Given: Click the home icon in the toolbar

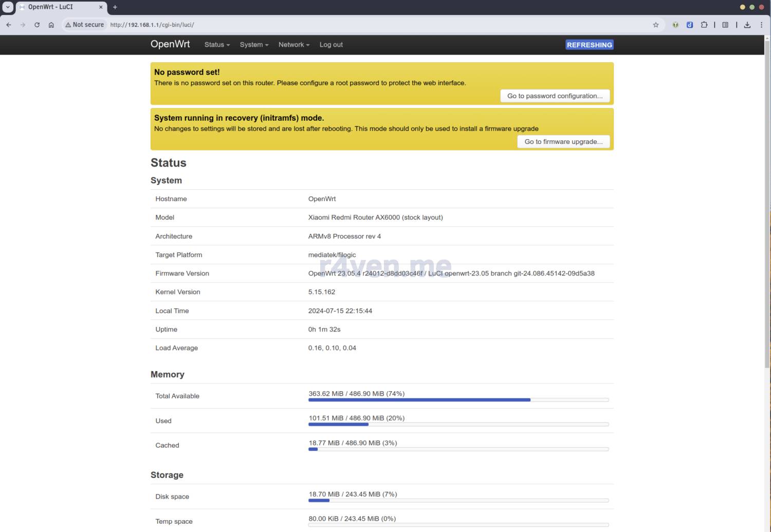Looking at the screenshot, I should (51, 25).
